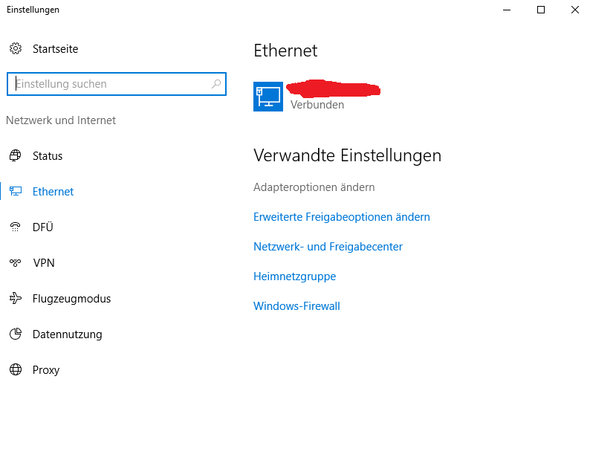Click the DFÜ dial-up icon

[x=15, y=227]
